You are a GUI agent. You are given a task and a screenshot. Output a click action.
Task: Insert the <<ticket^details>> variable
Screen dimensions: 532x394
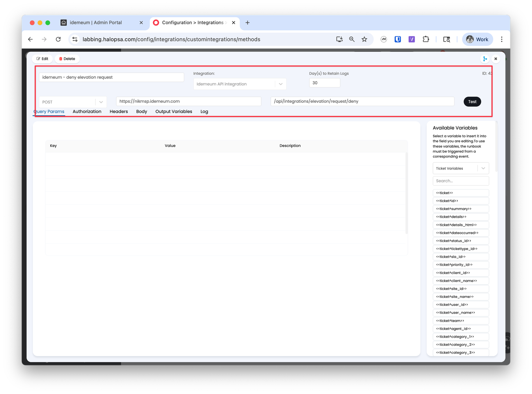tap(461, 217)
